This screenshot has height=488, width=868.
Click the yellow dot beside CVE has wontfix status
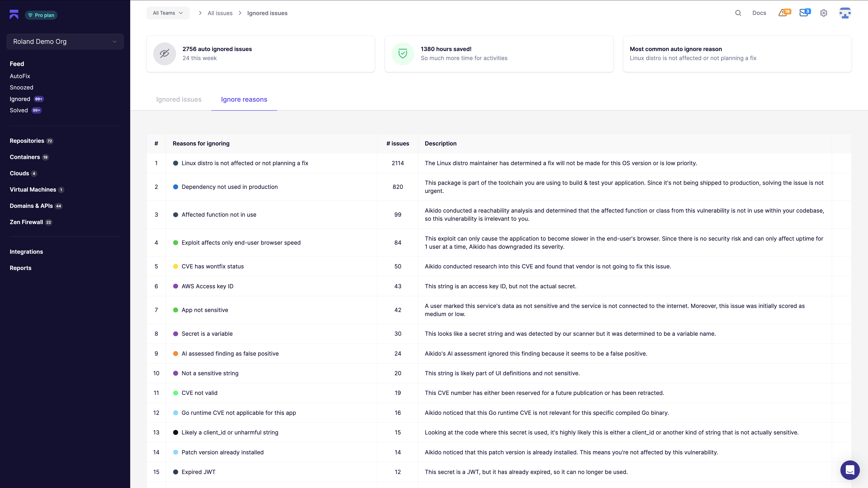[x=176, y=266]
